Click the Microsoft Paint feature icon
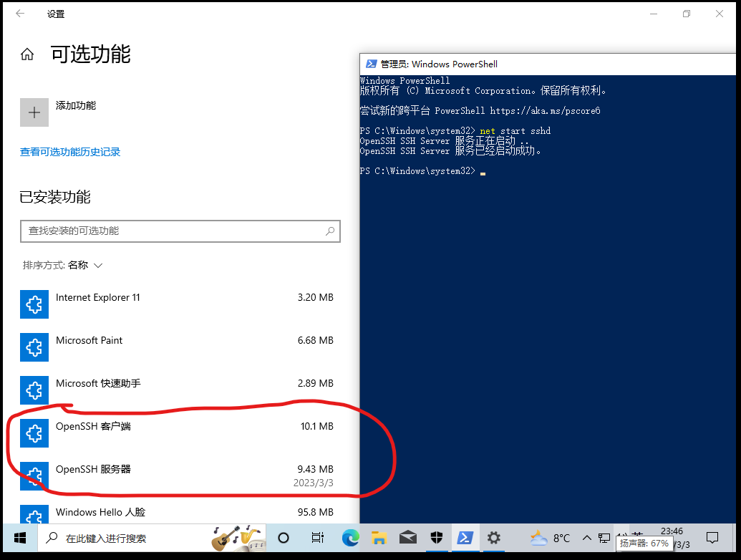 coord(34,347)
